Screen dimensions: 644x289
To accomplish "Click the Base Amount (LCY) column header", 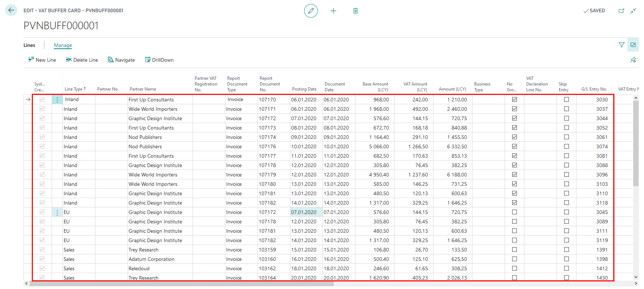I will 375,87.
